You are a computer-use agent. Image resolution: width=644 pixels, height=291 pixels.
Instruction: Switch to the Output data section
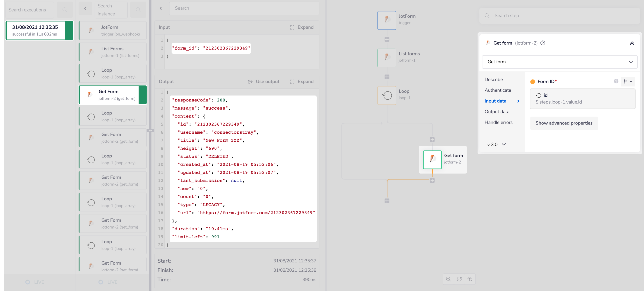[x=497, y=112]
